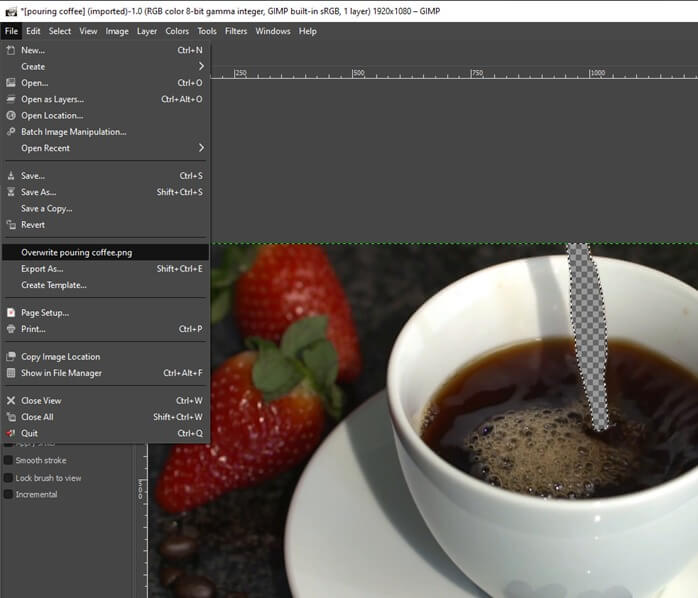Open the Filters menu

point(236,31)
